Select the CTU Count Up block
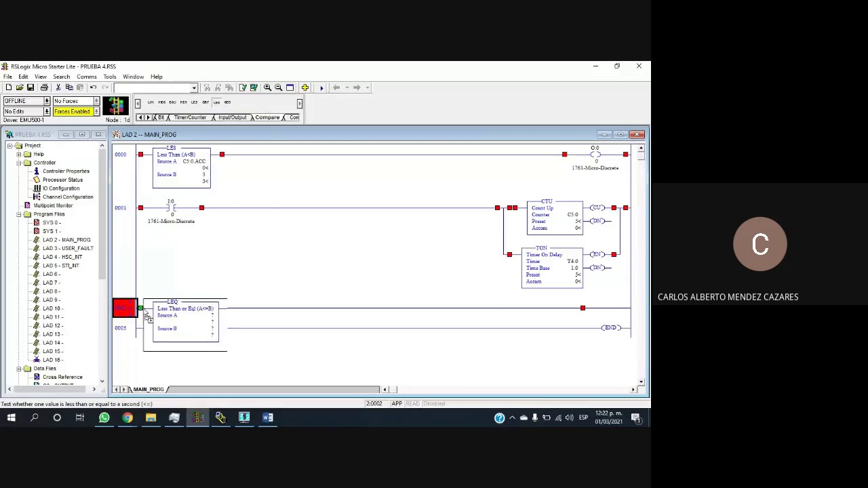This screenshot has width=868, height=488. pos(555,218)
